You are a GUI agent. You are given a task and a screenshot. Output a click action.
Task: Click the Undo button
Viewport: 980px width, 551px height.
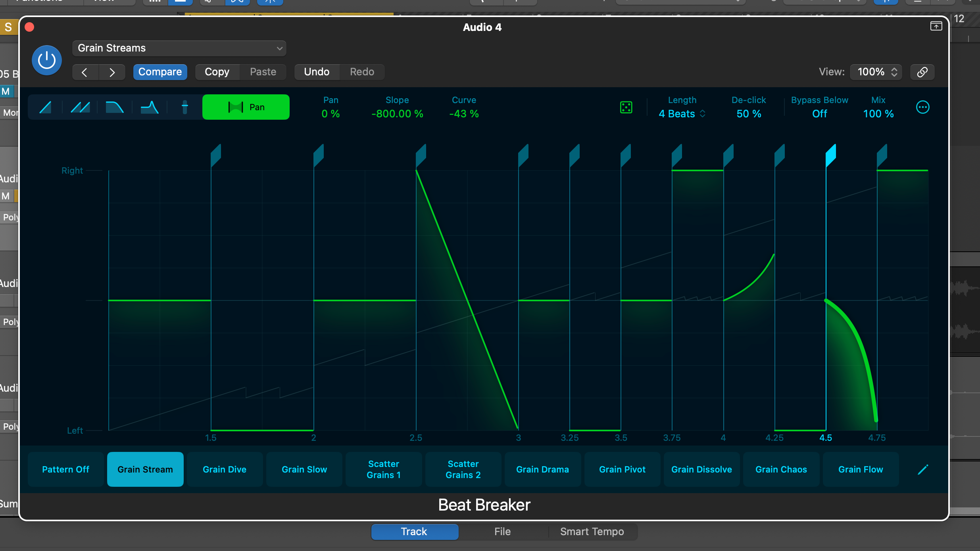pyautogui.click(x=317, y=72)
